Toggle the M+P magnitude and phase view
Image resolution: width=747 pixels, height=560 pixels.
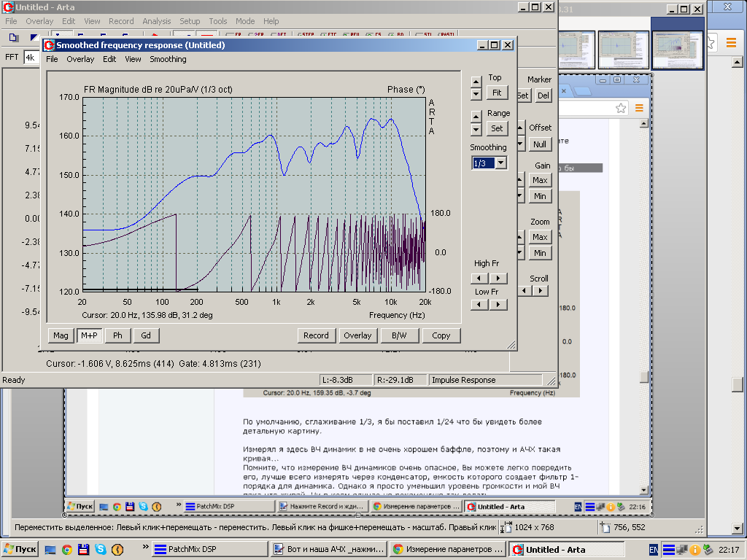click(x=90, y=335)
